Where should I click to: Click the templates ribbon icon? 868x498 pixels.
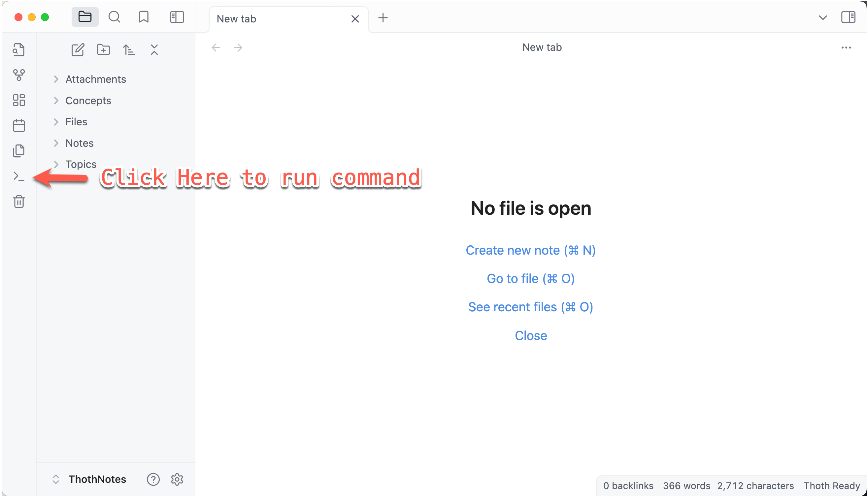click(x=19, y=151)
